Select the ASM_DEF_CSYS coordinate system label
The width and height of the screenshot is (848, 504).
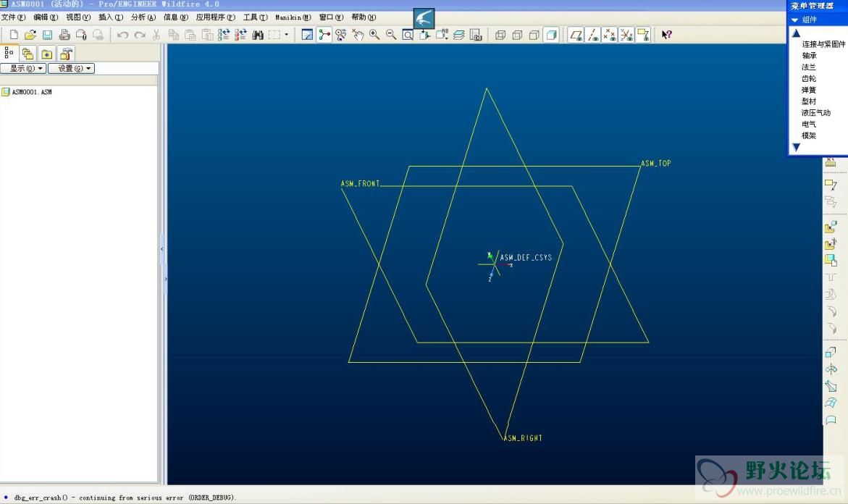tap(526, 257)
